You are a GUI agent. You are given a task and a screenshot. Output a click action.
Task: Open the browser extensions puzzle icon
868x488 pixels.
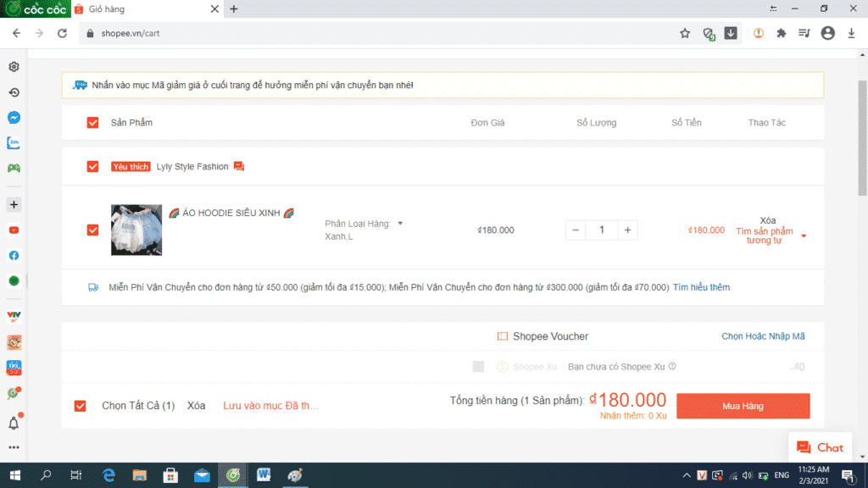tap(781, 33)
